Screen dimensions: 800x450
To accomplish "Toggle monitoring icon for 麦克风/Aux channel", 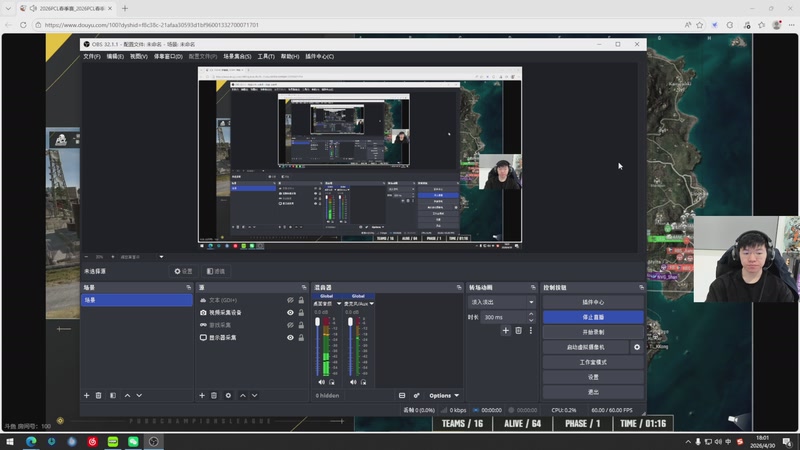I will tap(363, 382).
